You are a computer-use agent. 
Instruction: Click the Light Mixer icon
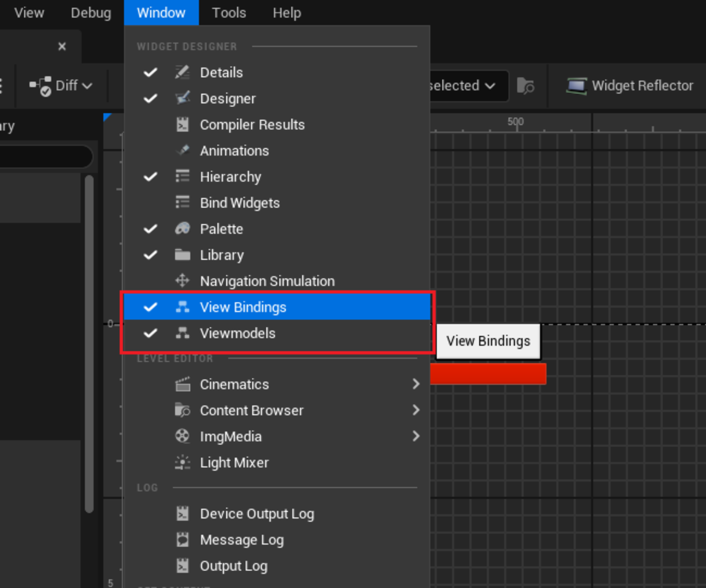click(x=183, y=463)
